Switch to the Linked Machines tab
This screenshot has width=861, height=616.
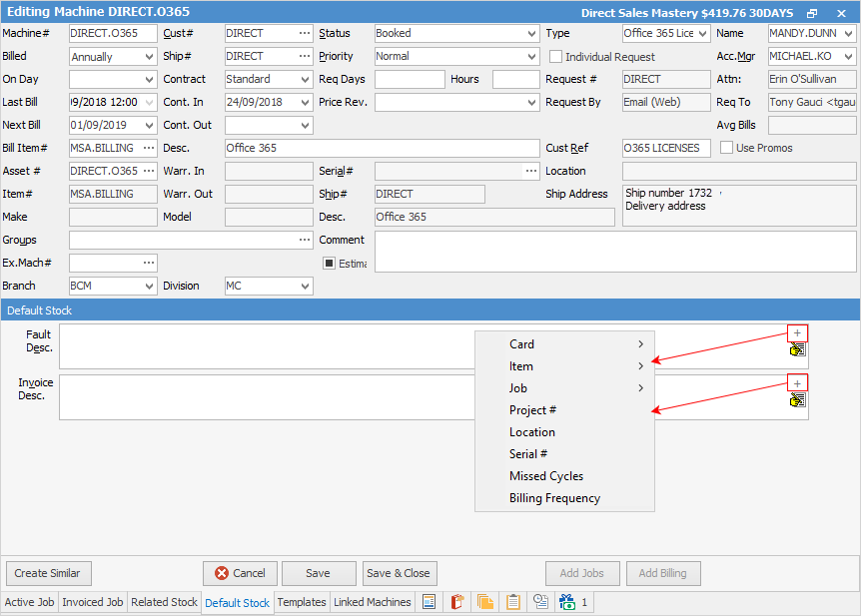372,602
